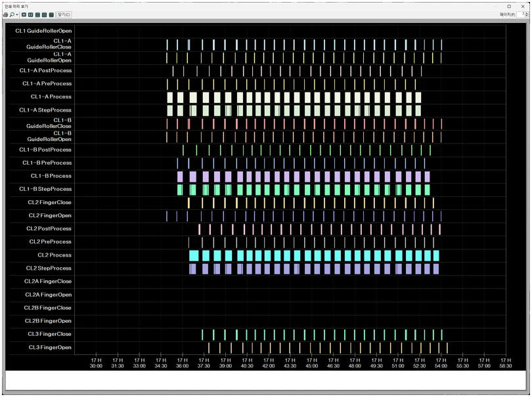Click the "CL2B FingerClose" row label
This screenshot has height=397, width=532.
click(47, 308)
